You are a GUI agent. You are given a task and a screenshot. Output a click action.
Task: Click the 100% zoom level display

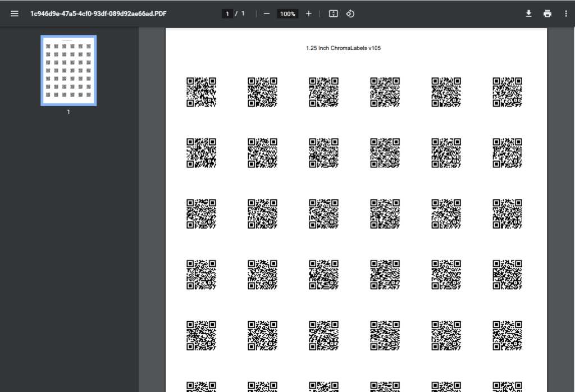[x=287, y=13]
